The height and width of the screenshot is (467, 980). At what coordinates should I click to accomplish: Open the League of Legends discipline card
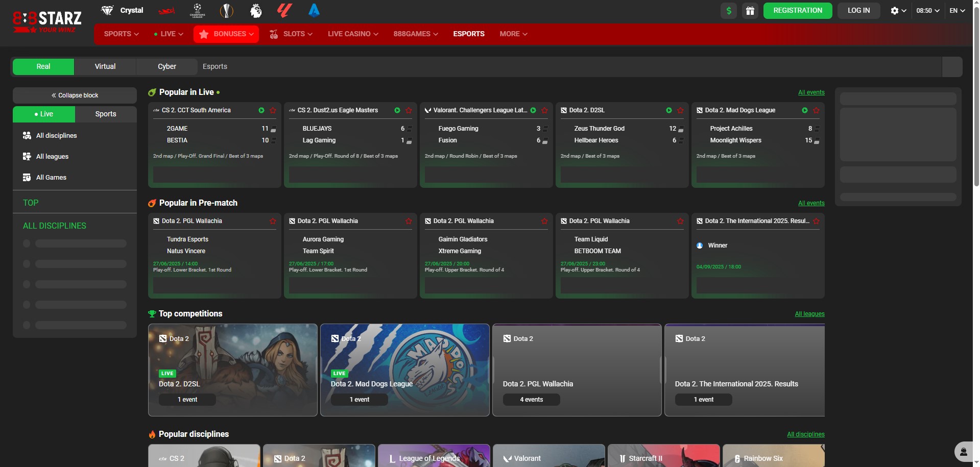coord(434,456)
